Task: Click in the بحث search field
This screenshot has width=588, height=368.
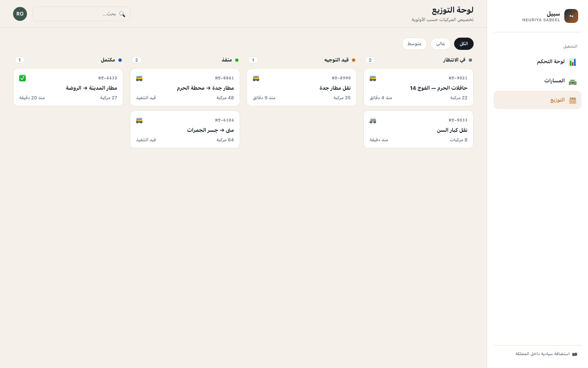Action: pos(82,14)
